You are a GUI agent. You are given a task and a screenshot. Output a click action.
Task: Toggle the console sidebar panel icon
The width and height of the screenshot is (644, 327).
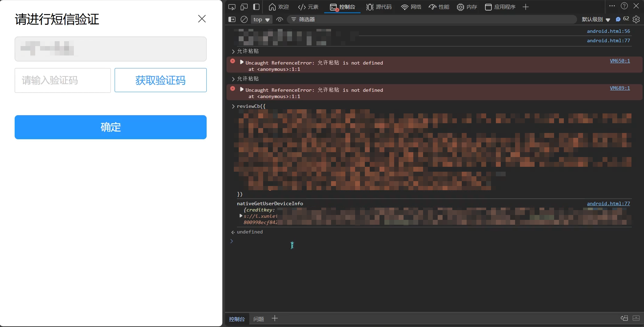click(232, 20)
